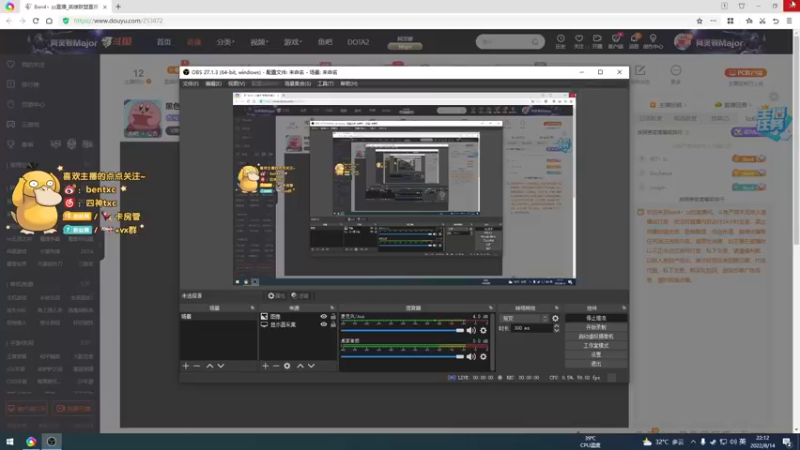Viewport: 800px width, 450px height.
Task: Open OBS 文件(F) menu
Action: coord(190,84)
